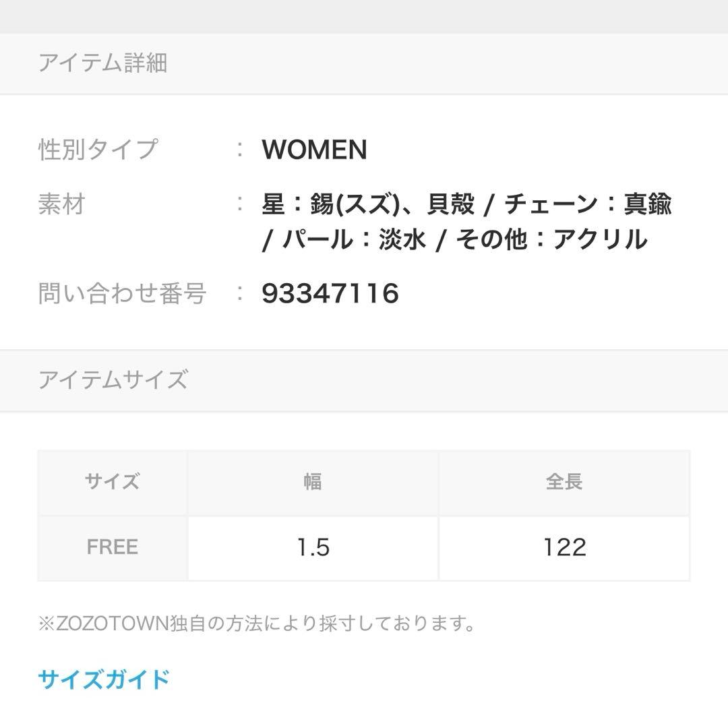Screen dimensions: 728x728
Task: Click the アイテムサイズ section header
Action: (113, 380)
